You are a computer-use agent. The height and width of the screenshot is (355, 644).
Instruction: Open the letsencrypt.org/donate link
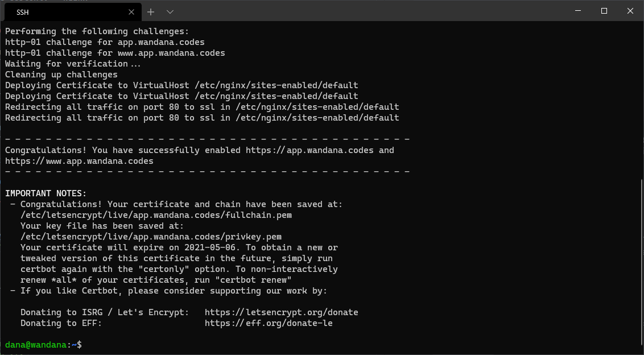tap(282, 312)
